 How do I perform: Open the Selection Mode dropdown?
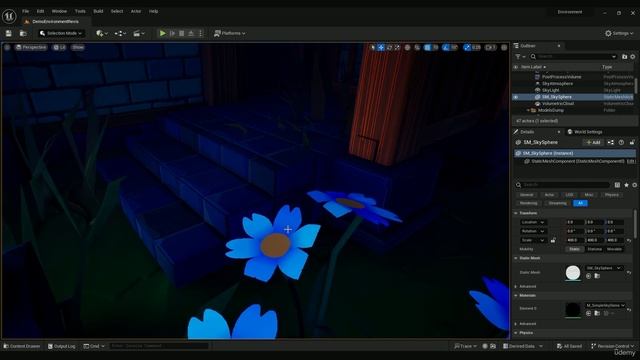point(61,33)
